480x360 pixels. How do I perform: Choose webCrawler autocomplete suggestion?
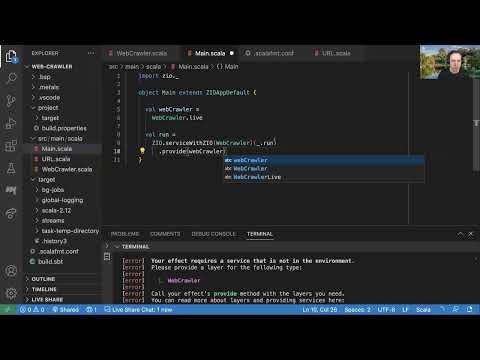coord(324,160)
